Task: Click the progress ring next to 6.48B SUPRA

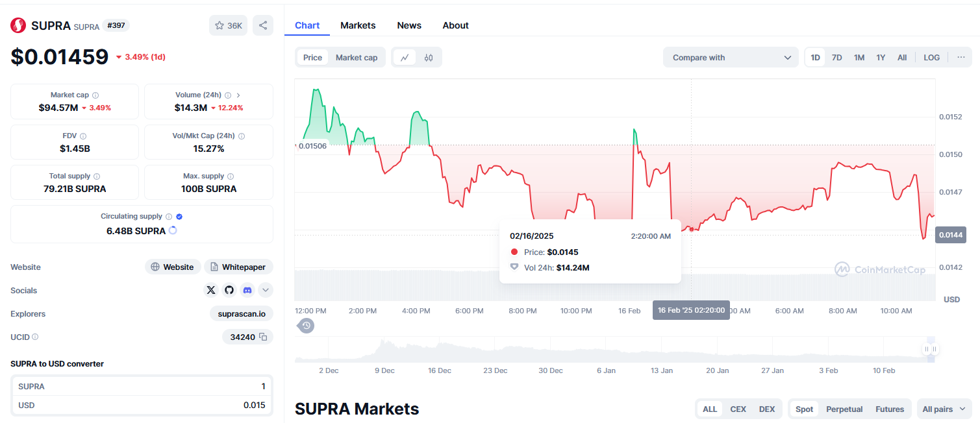Action: point(173,230)
